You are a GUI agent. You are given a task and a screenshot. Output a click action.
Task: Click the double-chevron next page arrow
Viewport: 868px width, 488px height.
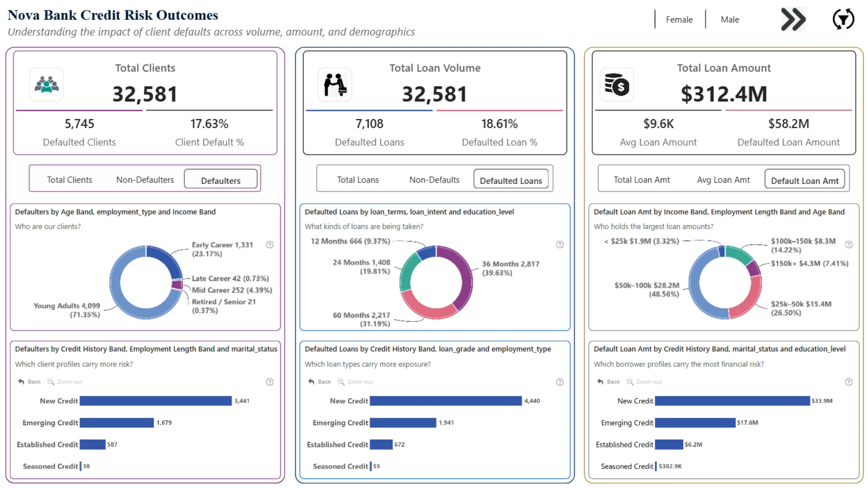(x=793, y=19)
